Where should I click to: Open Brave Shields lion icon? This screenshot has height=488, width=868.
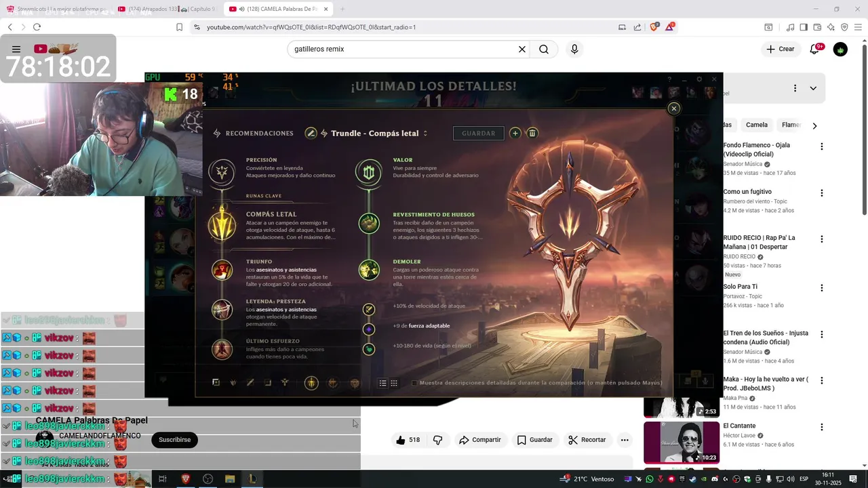tap(654, 27)
